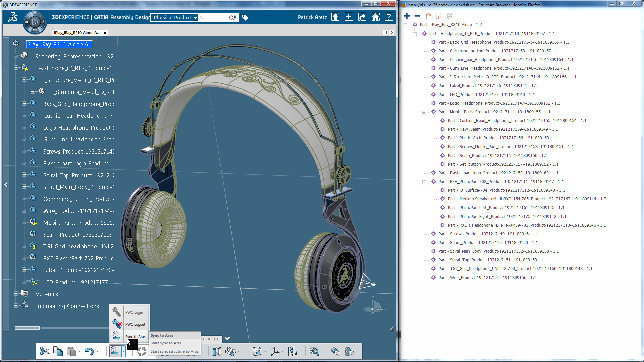Select Wire_Product part in Structure Browser
The height and width of the screenshot is (362, 644).
click(487, 278)
